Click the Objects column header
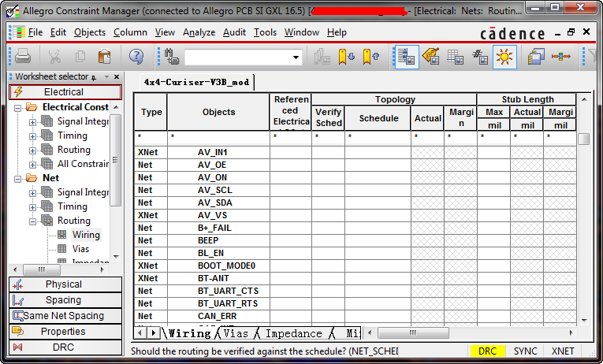The width and height of the screenshot is (603, 364). pos(219,112)
